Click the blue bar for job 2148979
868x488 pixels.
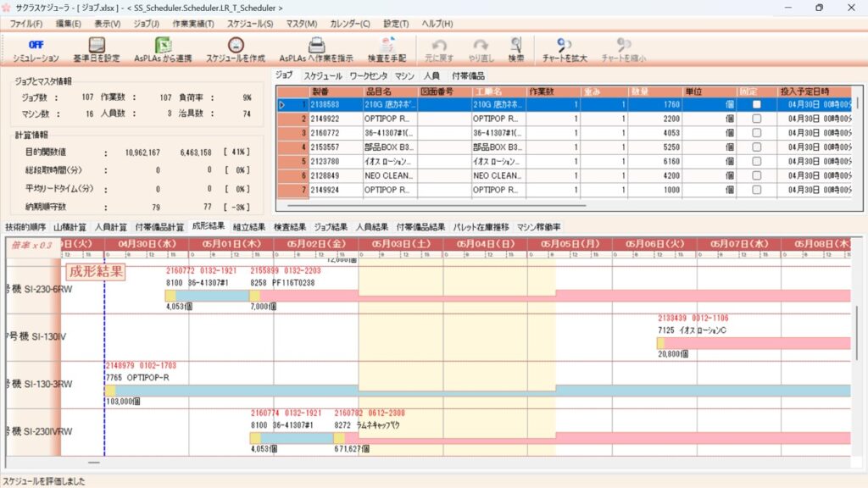pyautogui.click(x=475, y=391)
